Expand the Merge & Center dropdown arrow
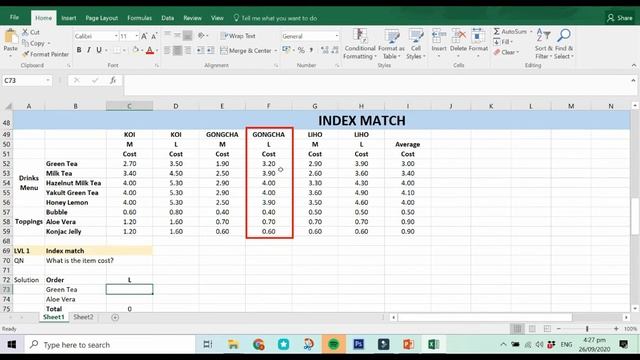 pos(276,51)
